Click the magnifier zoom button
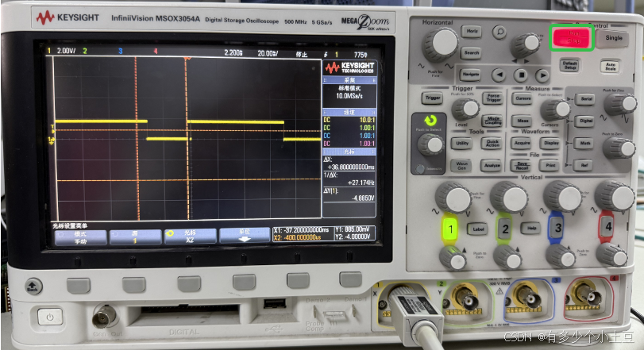This screenshot has width=644, height=350. click(x=499, y=32)
